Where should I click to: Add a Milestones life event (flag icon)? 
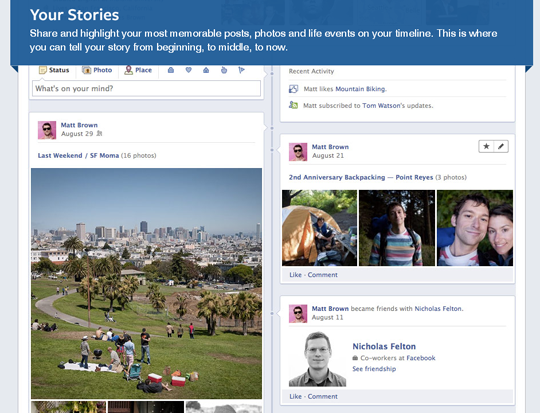pyautogui.click(x=241, y=70)
